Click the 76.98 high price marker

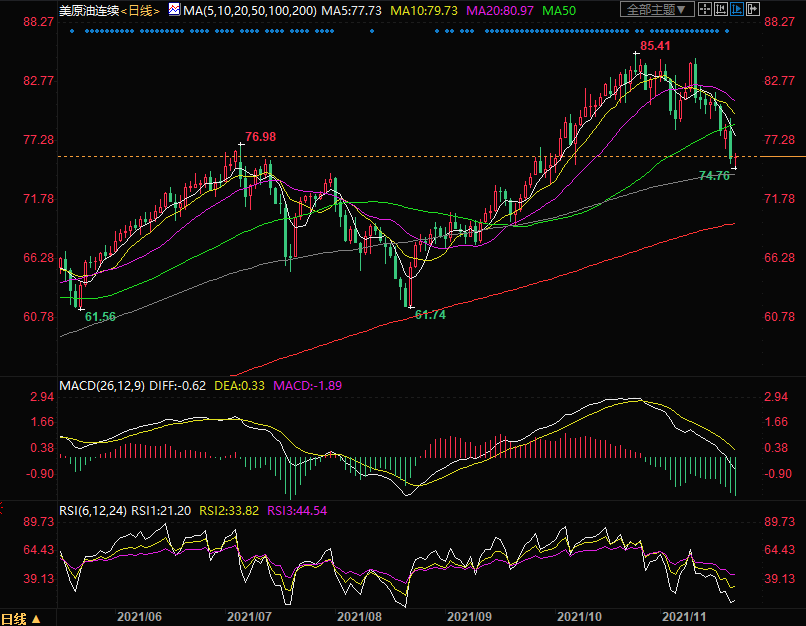260,136
